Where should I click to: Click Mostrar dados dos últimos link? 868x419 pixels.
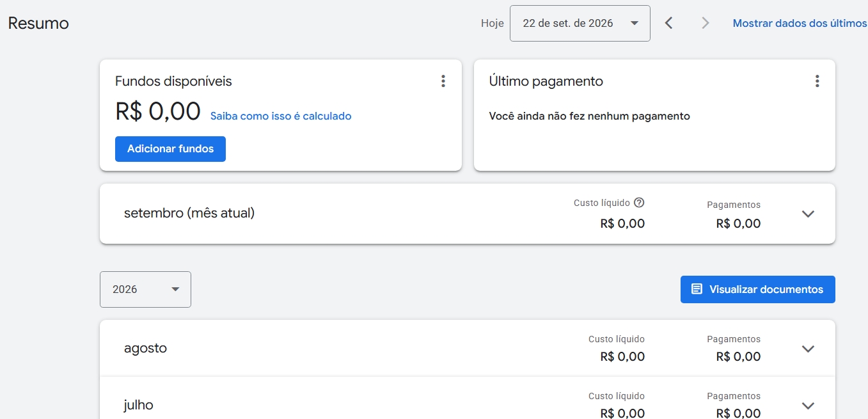(x=800, y=24)
